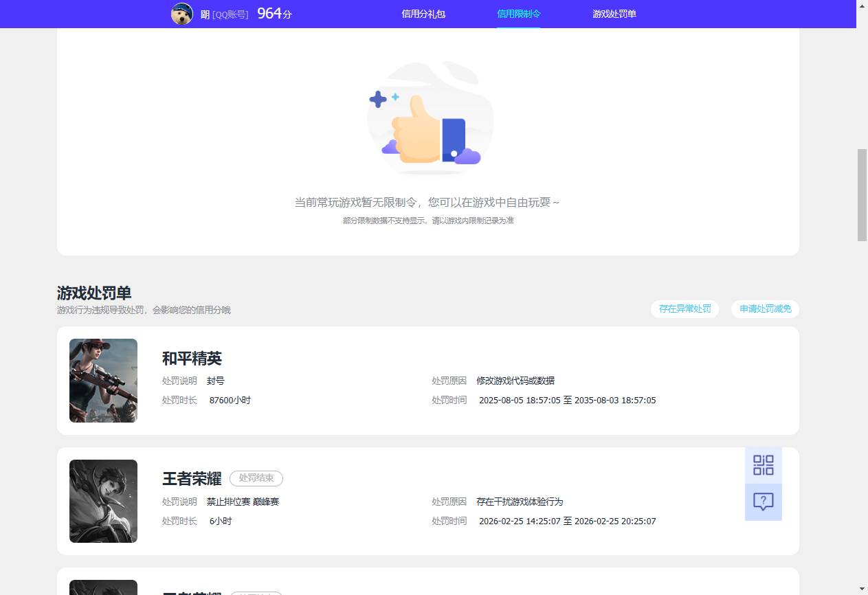Switch to the 信用分礼包 tab

click(422, 14)
